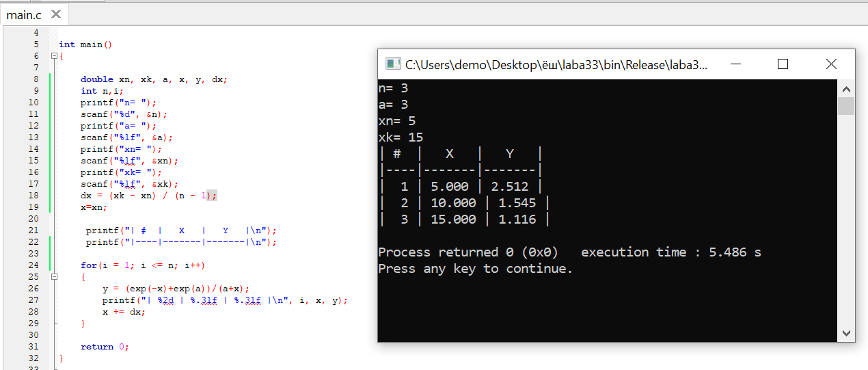Click the separator printf on line 22
Viewport: 868px width, 370px height.
tap(181, 242)
